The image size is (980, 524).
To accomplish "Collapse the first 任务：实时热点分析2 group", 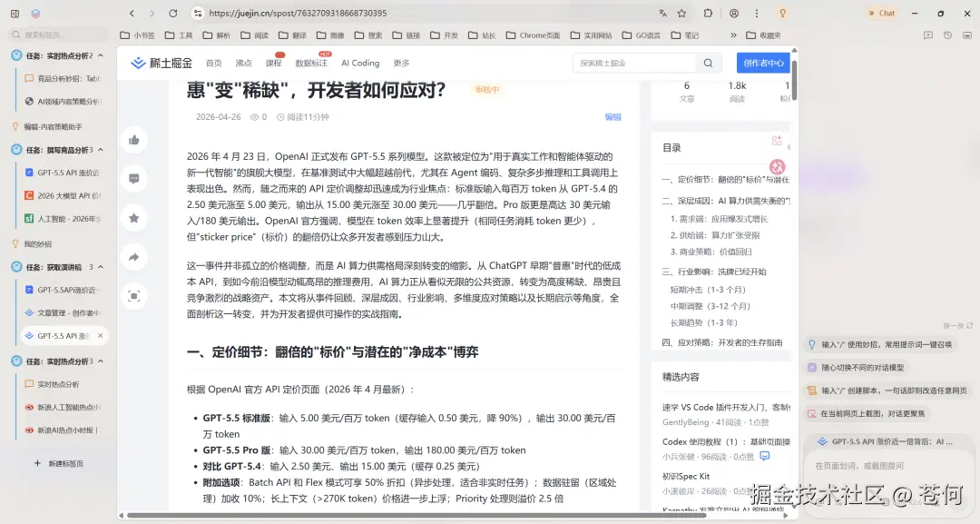I will point(101,55).
